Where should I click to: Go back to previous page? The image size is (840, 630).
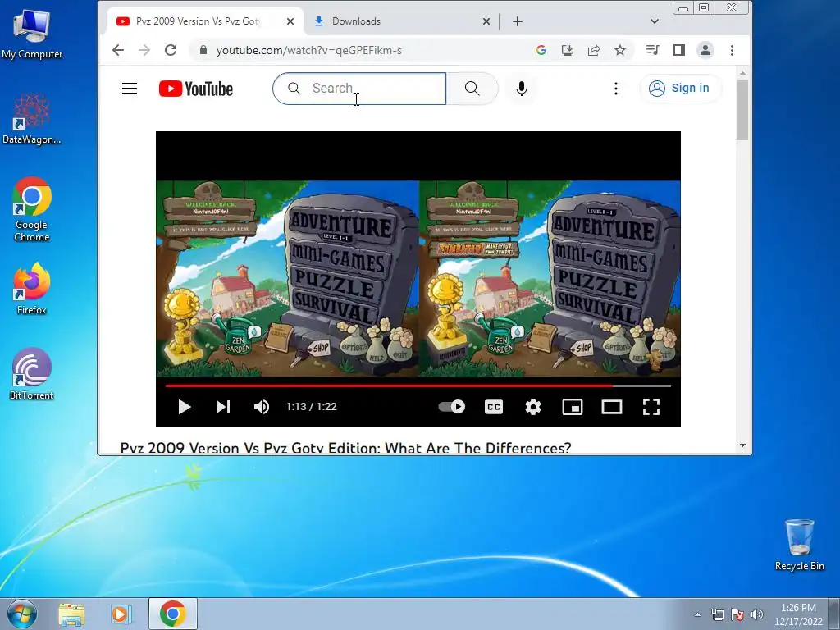tap(118, 50)
